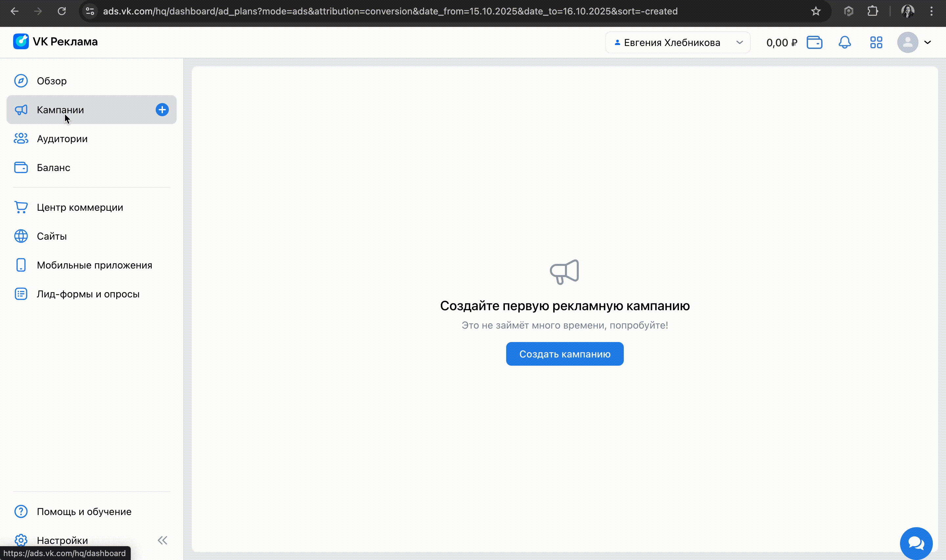Open Центр коммерции menu item
946x560 pixels.
(x=79, y=207)
